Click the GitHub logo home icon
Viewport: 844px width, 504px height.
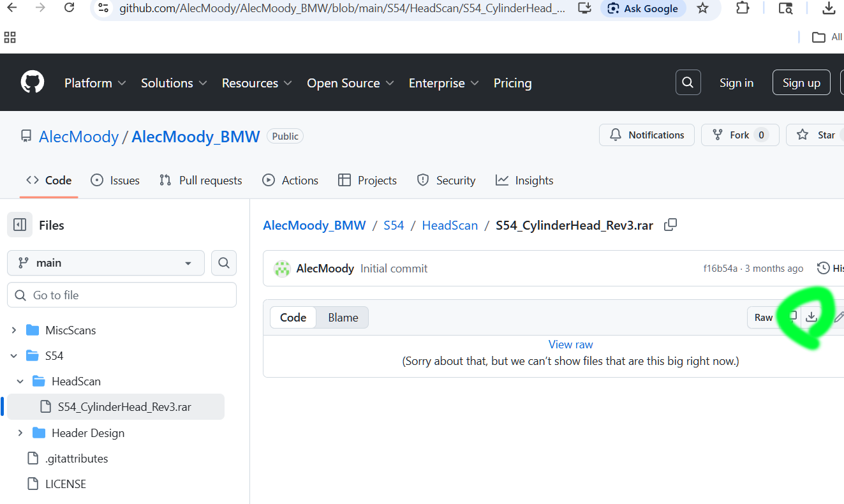click(33, 82)
